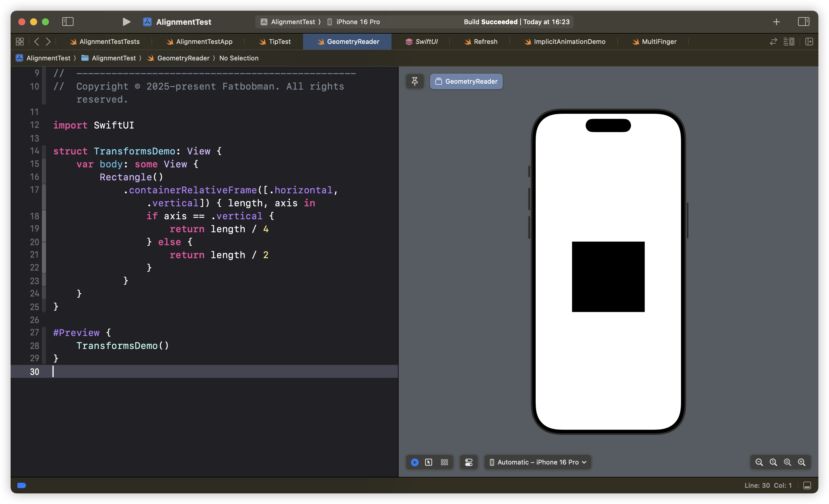Click the MultiFinger tab
This screenshot has height=504, width=829.
(x=659, y=42)
